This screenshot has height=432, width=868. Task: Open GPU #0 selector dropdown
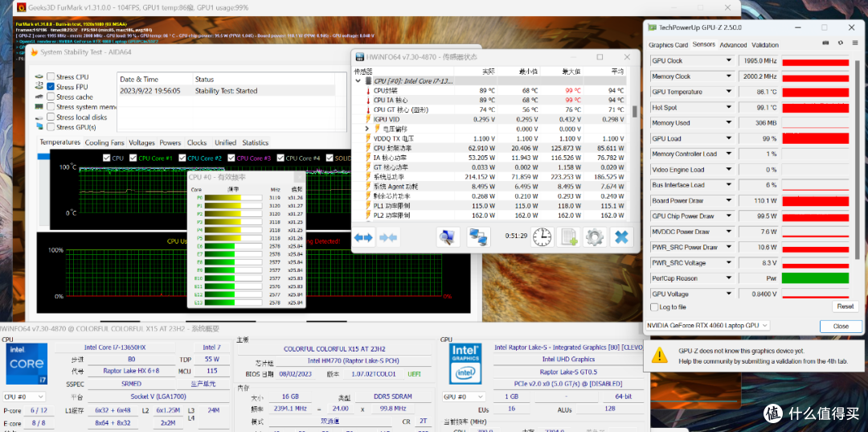[x=463, y=397]
